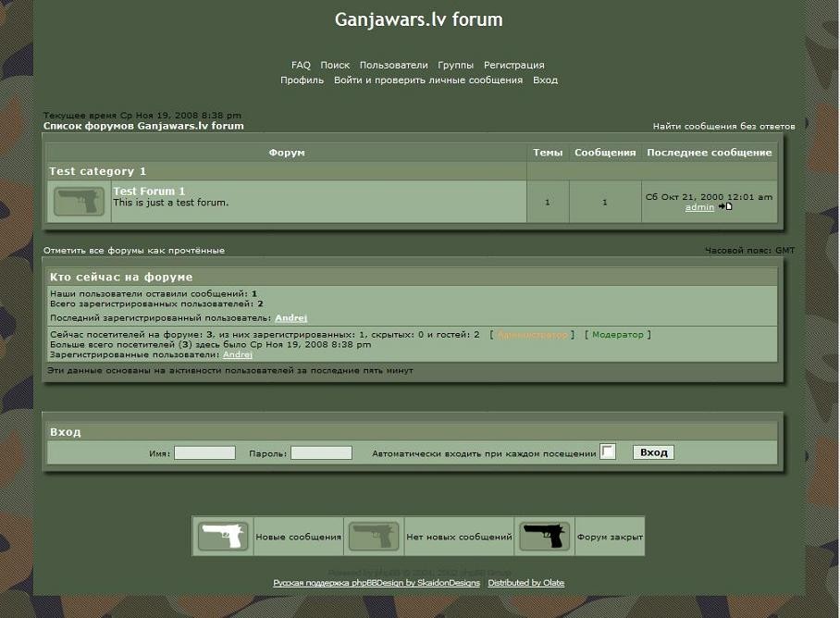Click the Вход link in top navigation
840x618 pixels.
(546, 80)
